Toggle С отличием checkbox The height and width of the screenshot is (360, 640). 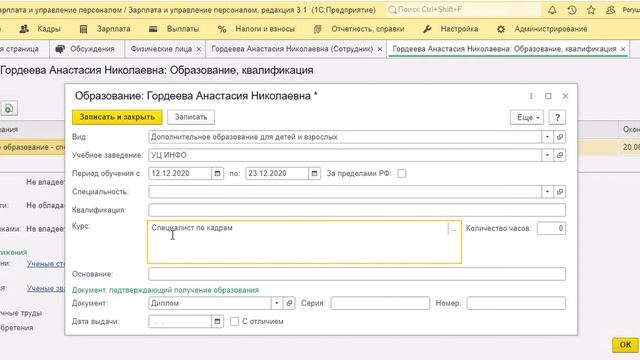tap(234, 322)
